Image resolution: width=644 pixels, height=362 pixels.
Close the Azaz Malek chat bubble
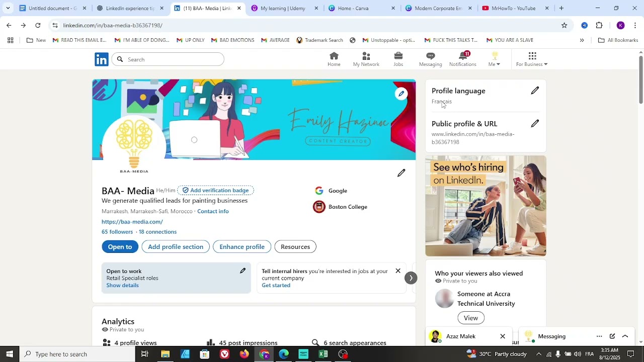tap(503, 336)
